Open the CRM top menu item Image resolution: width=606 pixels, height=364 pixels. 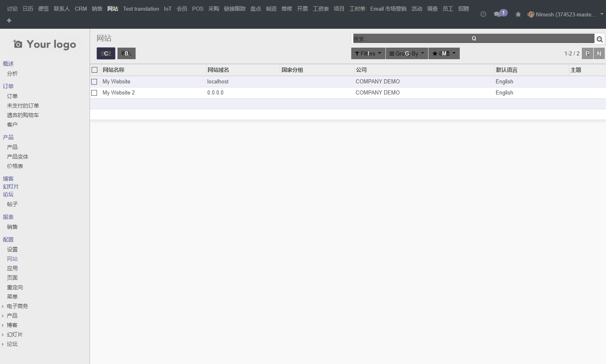(81, 9)
